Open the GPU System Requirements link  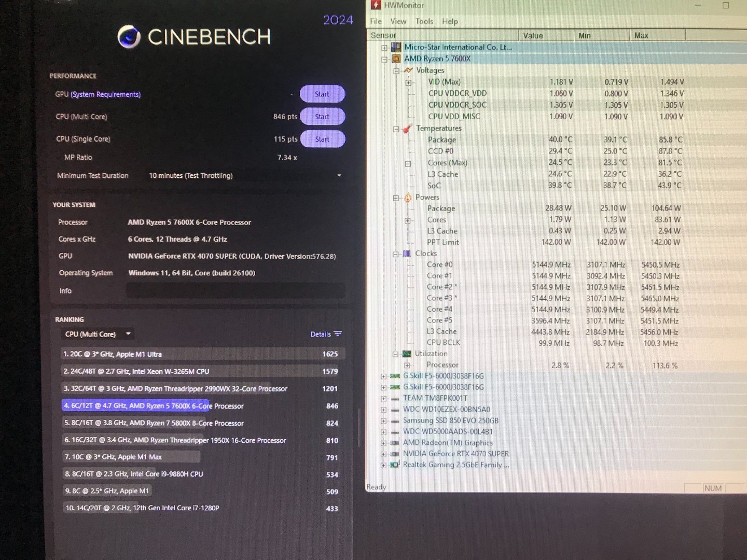[105, 94]
